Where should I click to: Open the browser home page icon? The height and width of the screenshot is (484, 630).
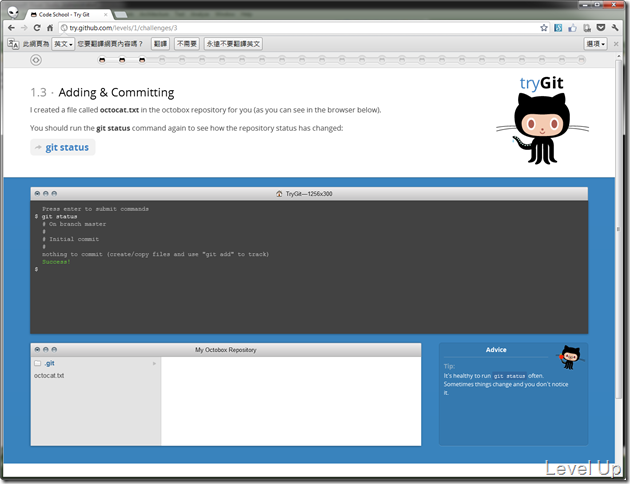(x=50, y=28)
